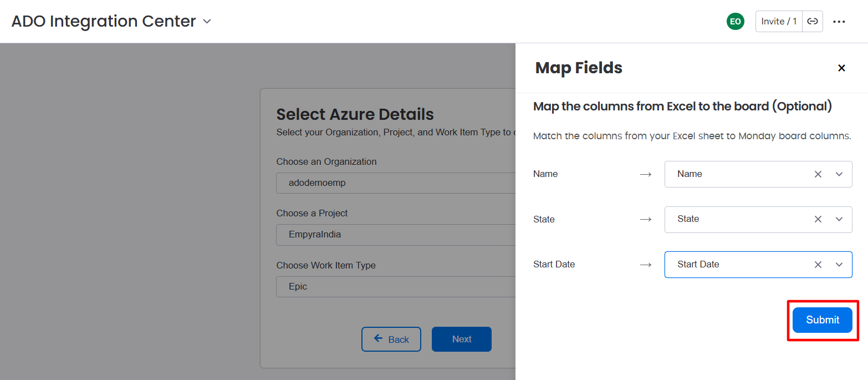Screen dimensions: 868x380
Task: Go back with the Back button
Action: (x=391, y=339)
